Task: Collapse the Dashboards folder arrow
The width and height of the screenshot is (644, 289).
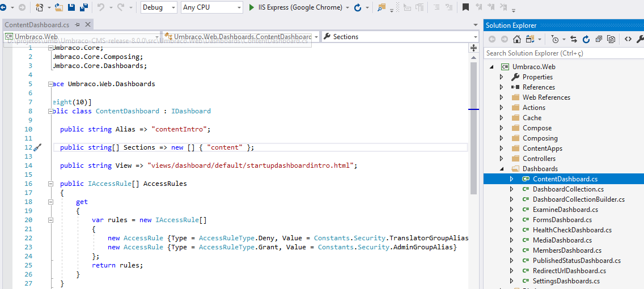Action: pos(501,169)
